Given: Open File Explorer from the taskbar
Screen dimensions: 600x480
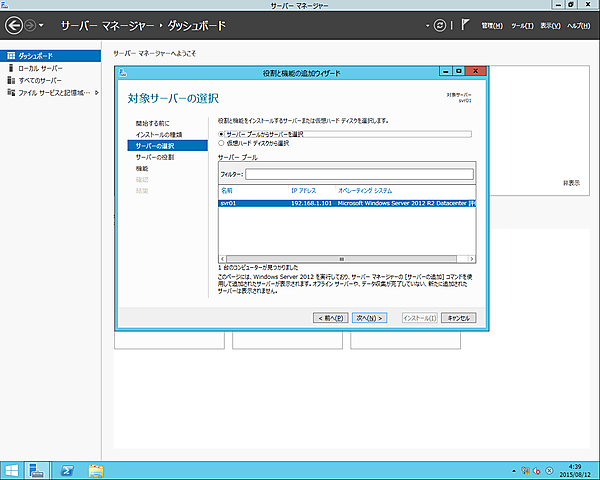Looking at the screenshot, I should (96, 469).
